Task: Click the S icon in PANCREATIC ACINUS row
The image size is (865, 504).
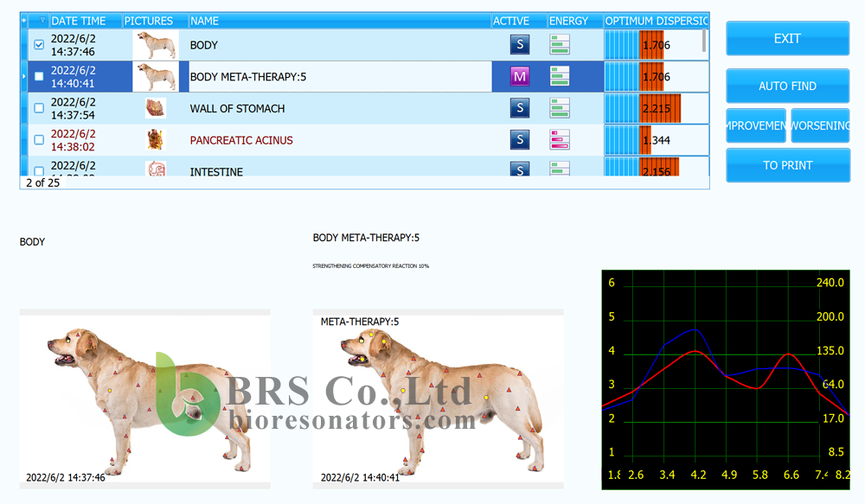Action: click(x=520, y=140)
